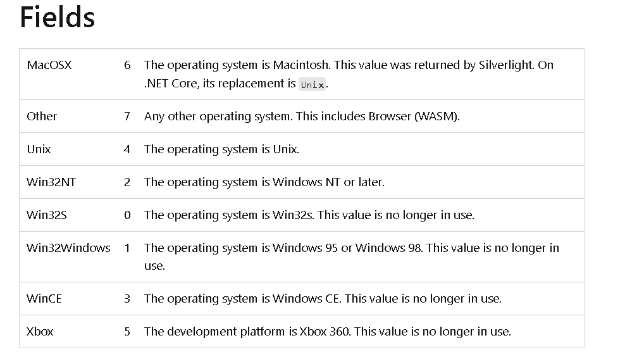Click the MacOSX value 6
The width and height of the screenshot is (644, 352).
[127, 65]
